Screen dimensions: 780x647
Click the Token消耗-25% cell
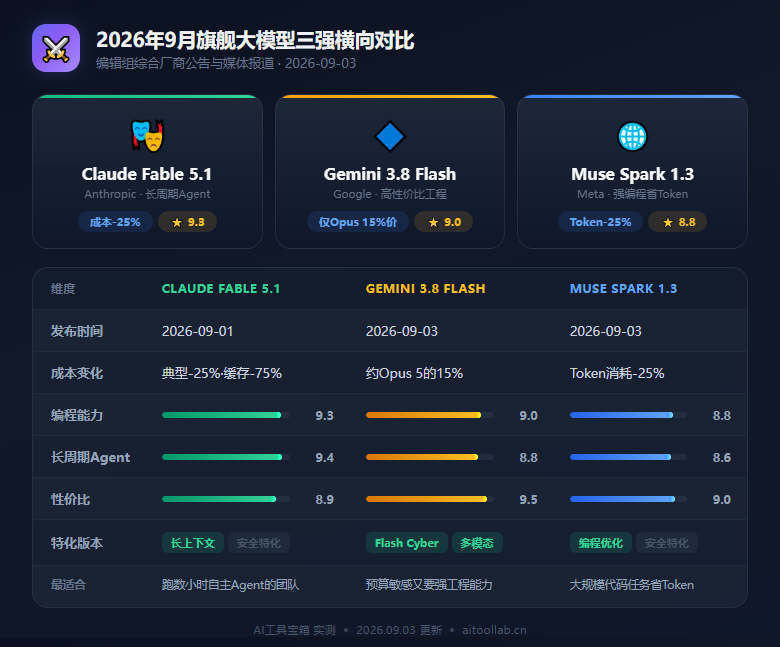coord(617,373)
